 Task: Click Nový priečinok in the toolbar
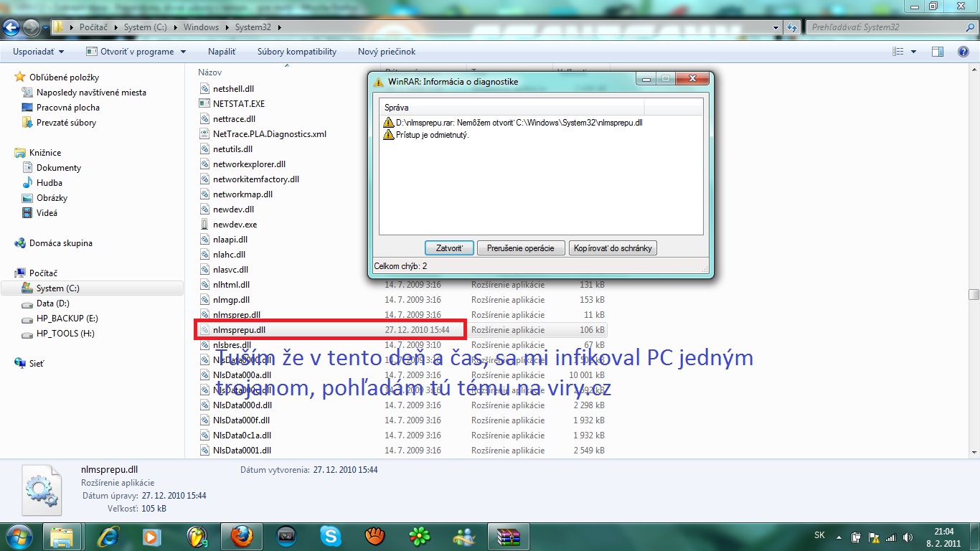click(x=387, y=52)
